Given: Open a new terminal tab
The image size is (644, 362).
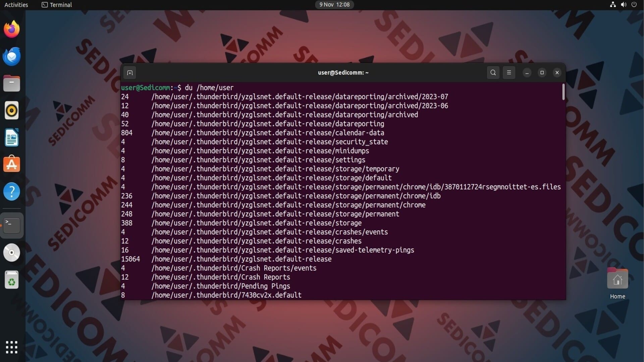Looking at the screenshot, I should (x=130, y=73).
